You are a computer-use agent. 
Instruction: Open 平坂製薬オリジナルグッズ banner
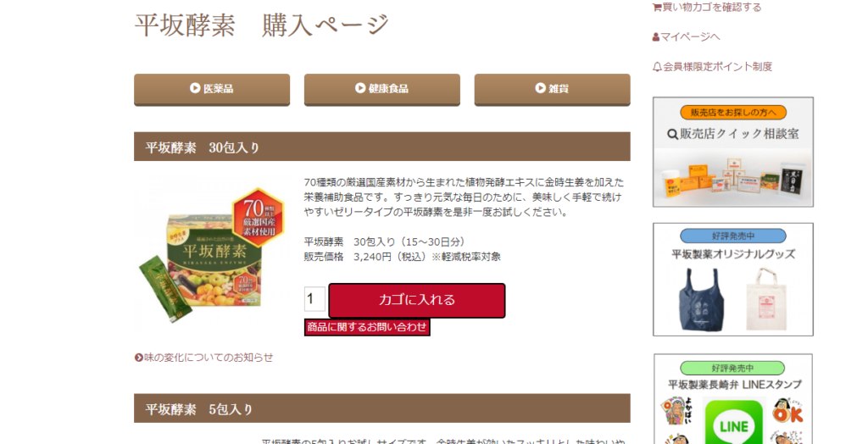pos(733,280)
